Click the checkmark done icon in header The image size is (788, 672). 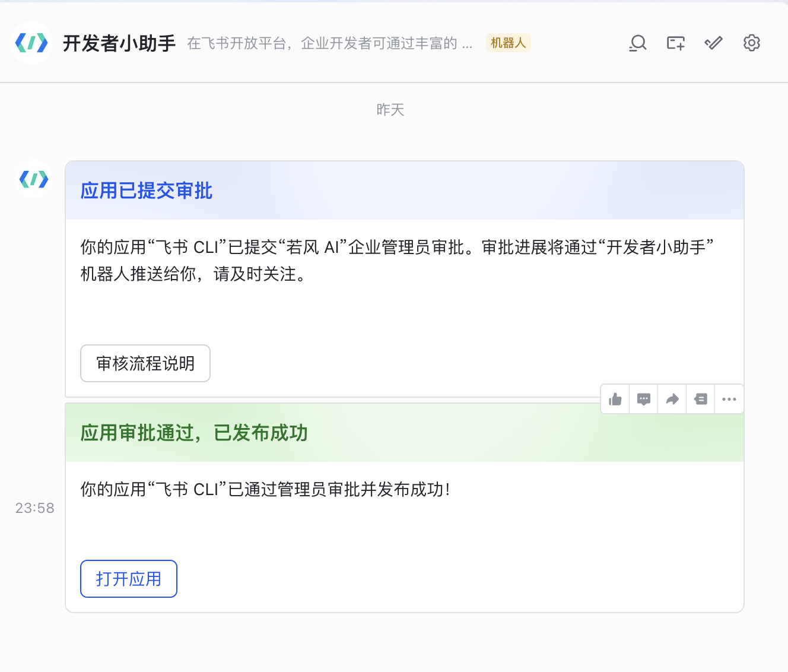click(x=713, y=43)
